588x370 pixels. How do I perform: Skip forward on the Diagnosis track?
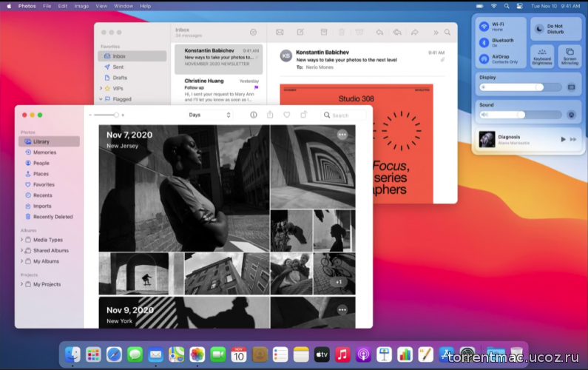point(573,139)
